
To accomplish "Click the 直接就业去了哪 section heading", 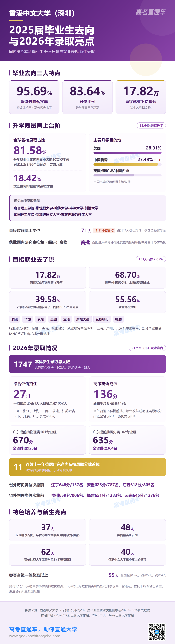I will coord(33,260).
